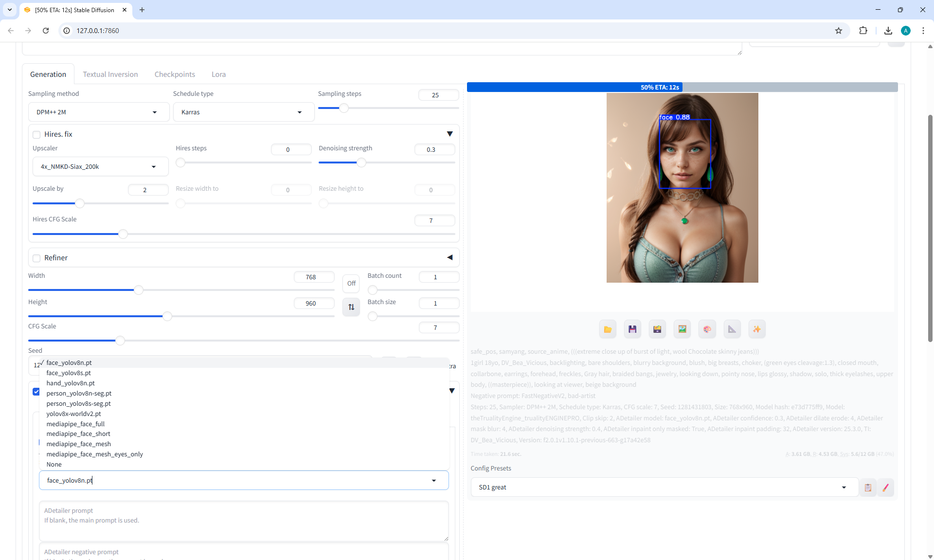This screenshot has width=934, height=560.
Task: Open the Lora tab
Action: click(x=218, y=74)
